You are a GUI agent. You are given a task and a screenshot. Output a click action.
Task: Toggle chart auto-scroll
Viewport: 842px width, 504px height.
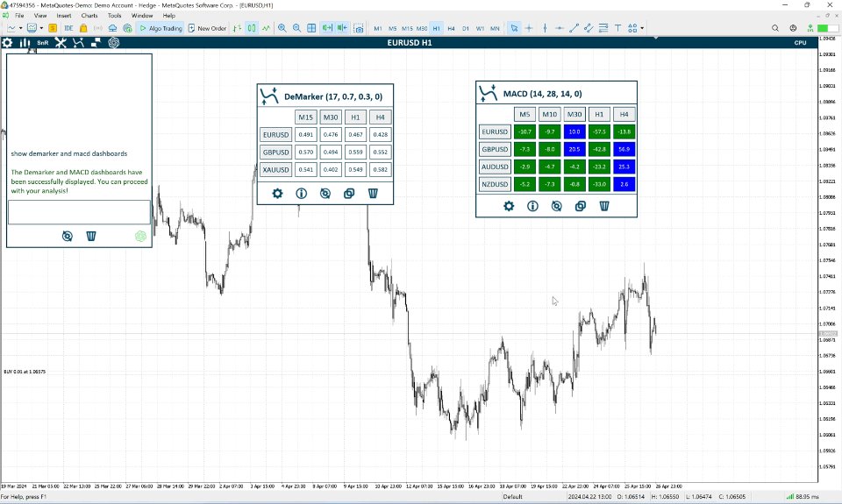[327, 28]
